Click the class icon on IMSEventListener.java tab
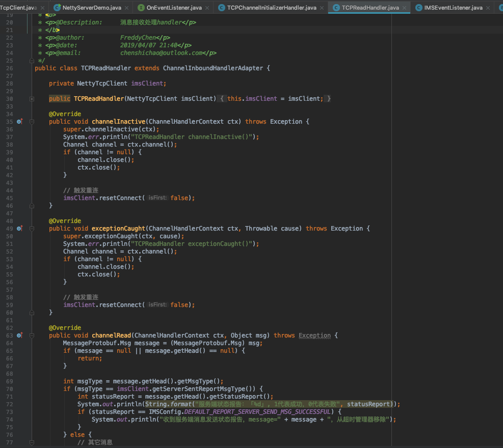The height and width of the screenshot is (448, 503). pyautogui.click(x=418, y=8)
